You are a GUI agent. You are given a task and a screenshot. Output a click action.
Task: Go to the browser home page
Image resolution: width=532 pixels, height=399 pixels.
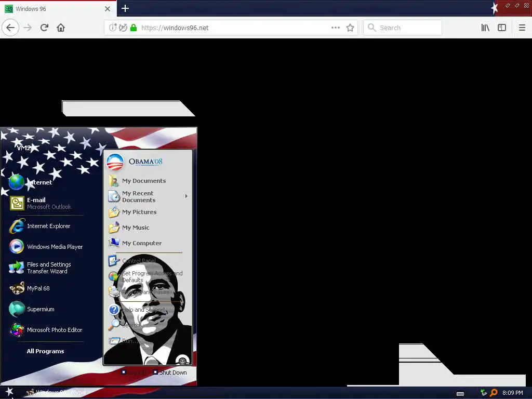coord(61,28)
